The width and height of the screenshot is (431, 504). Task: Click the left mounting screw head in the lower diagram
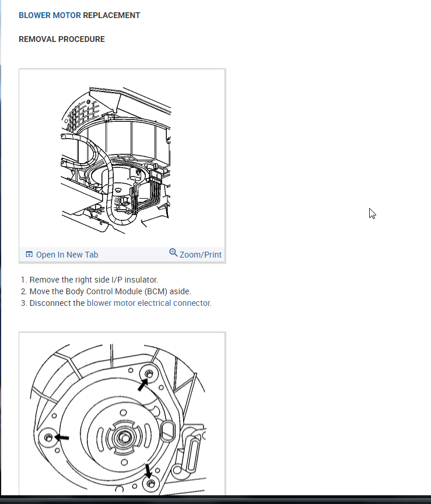[48, 438]
